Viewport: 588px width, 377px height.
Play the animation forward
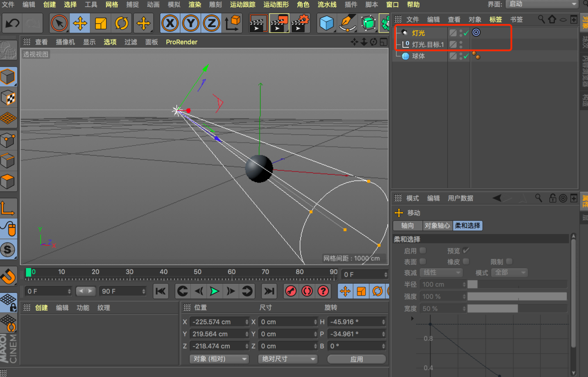click(x=214, y=291)
